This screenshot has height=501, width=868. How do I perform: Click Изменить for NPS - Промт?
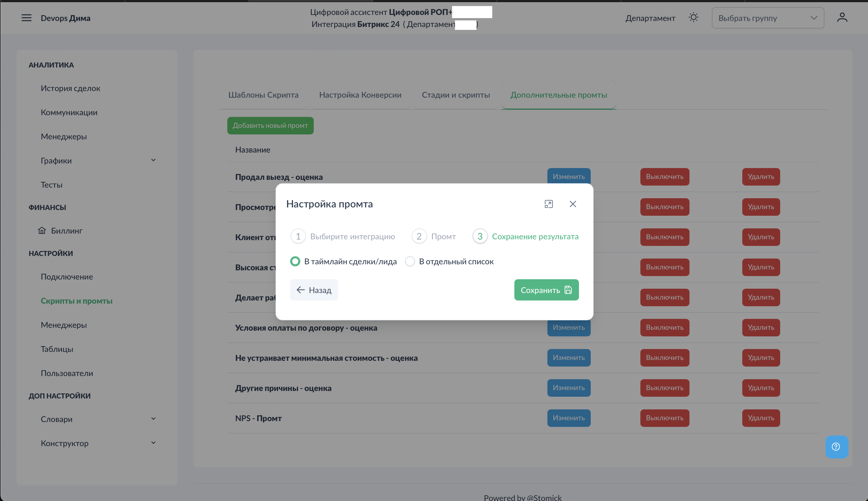coord(569,418)
